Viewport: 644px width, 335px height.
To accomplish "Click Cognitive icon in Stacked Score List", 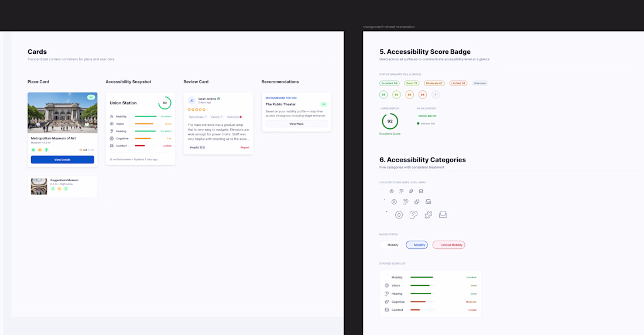I will pos(386,302).
